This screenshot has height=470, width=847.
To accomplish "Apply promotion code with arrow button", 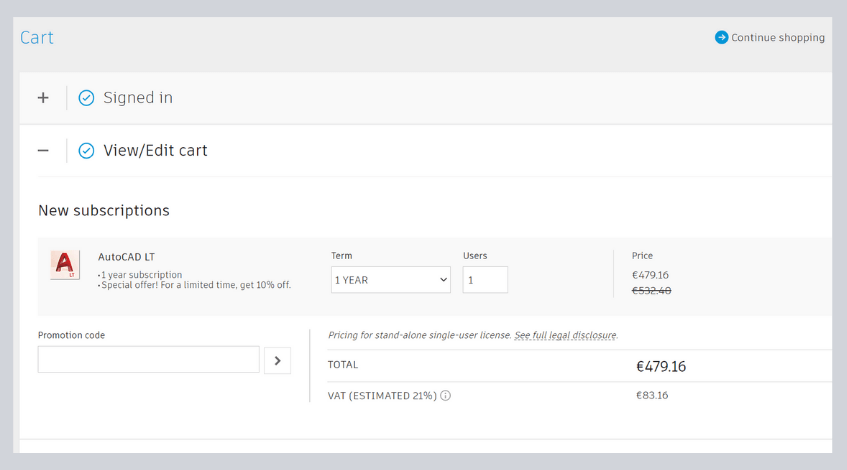I will point(277,360).
